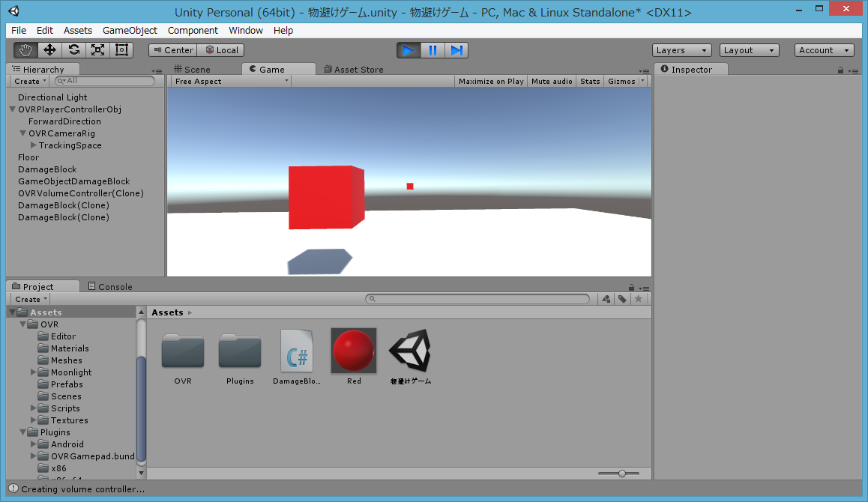Select OVRVolumeController(Clone) in Hierarchy
This screenshot has width=868, height=502.
click(x=81, y=193)
